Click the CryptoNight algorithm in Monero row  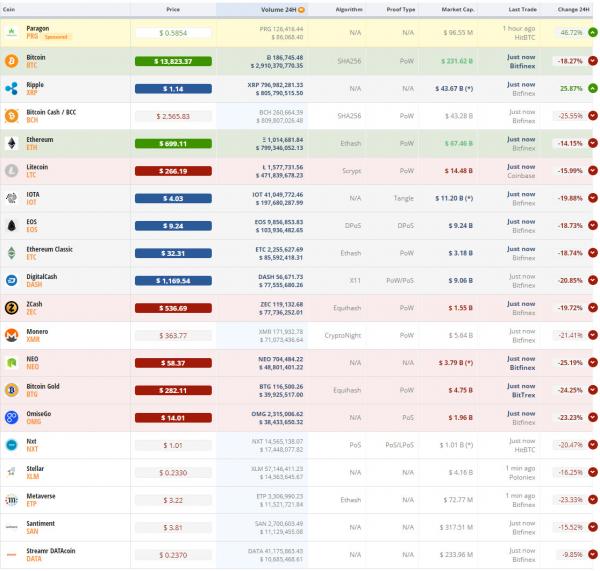[342, 335]
